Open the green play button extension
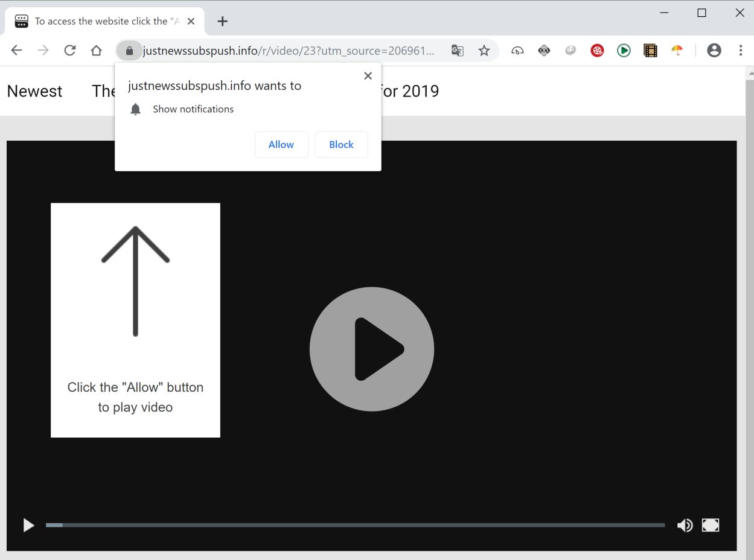This screenshot has height=560, width=754. pyautogui.click(x=624, y=51)
